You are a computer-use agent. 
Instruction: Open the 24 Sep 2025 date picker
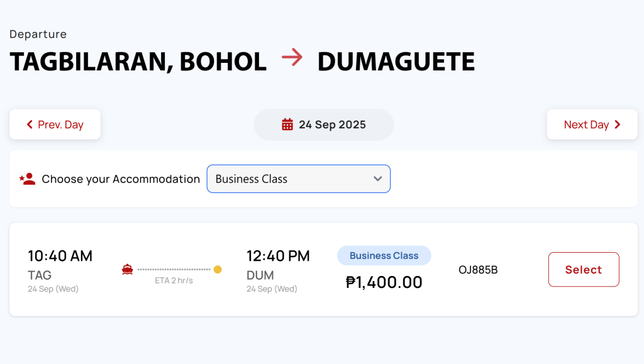[x=324, y=124]
